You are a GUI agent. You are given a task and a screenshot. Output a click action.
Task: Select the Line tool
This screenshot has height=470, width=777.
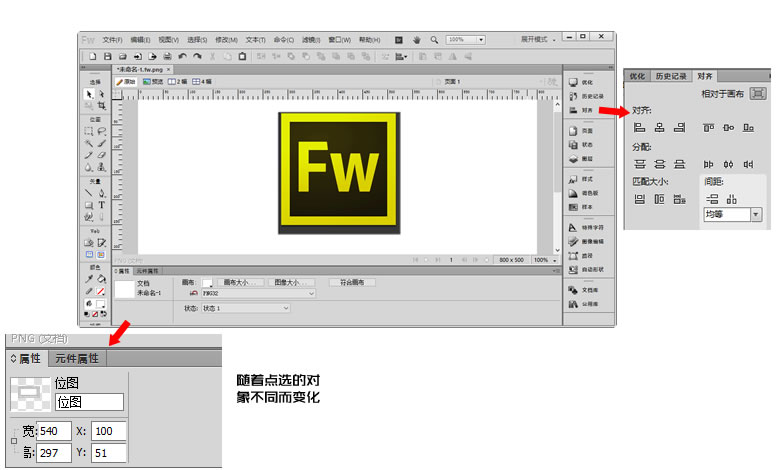click(x=89, y=193)
